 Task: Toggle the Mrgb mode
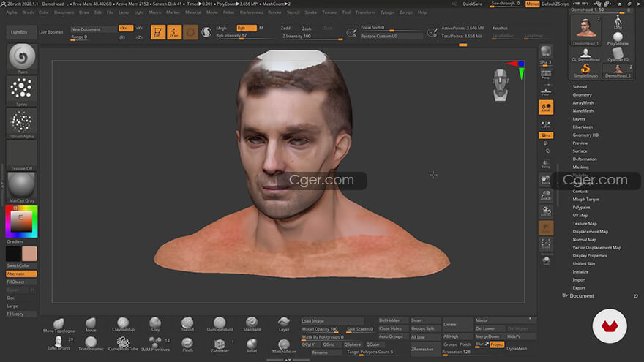point(221,28)
